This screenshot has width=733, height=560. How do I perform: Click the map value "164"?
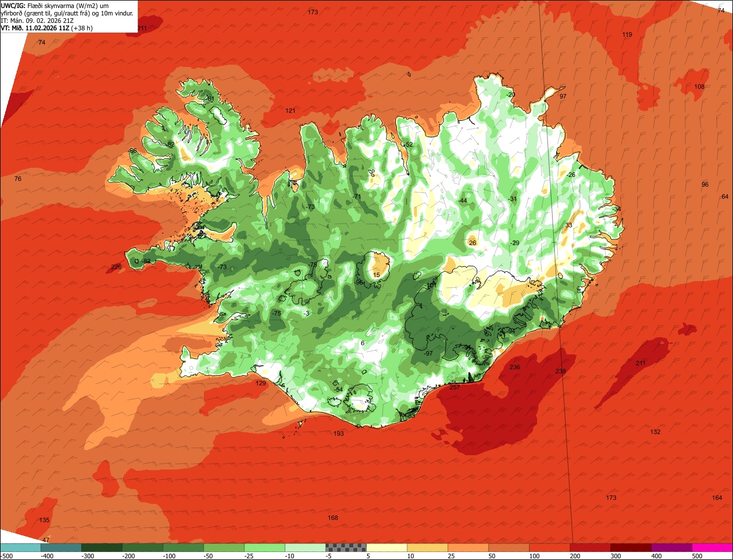717,498
